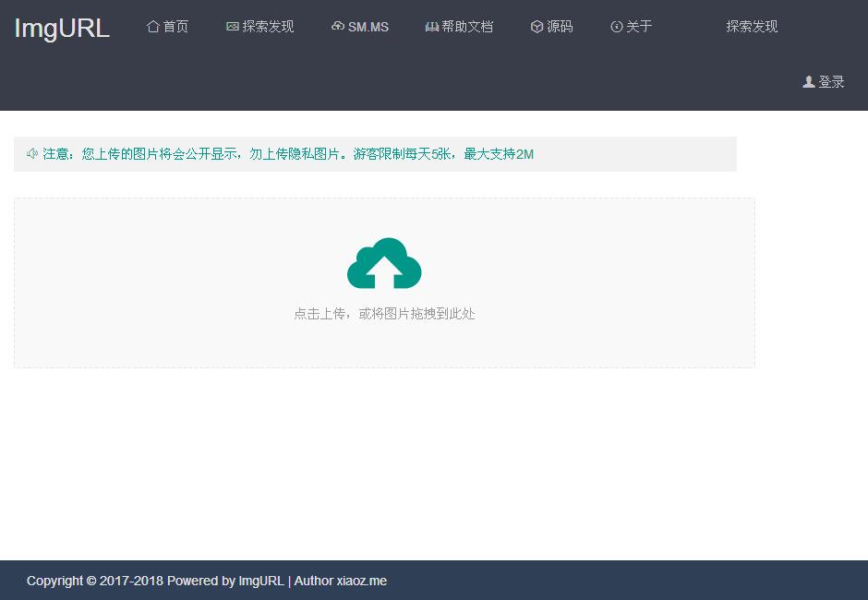Click the 点击上传，或将图片拖拽到此处 text

(x=384, y=314)
